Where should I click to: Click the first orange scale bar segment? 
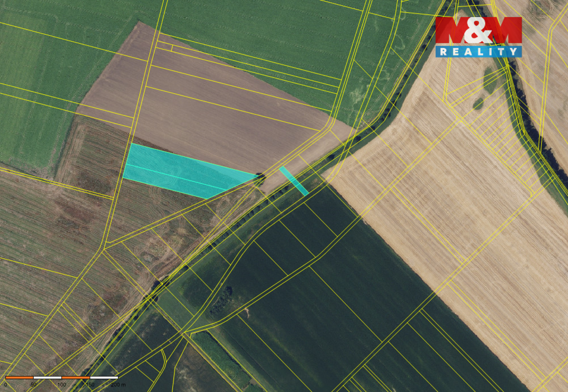(x=19, y=378)
